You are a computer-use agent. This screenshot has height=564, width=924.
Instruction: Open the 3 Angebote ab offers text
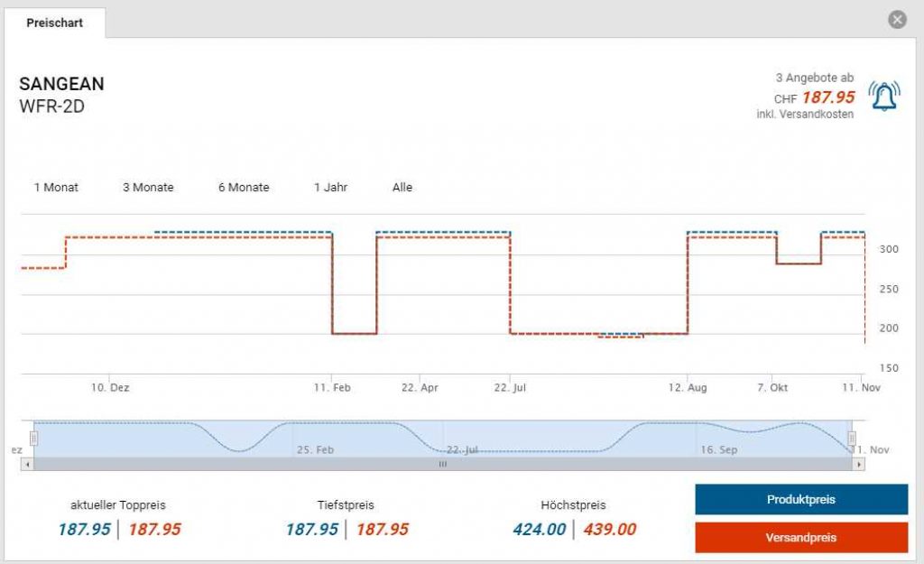point(814,79)
